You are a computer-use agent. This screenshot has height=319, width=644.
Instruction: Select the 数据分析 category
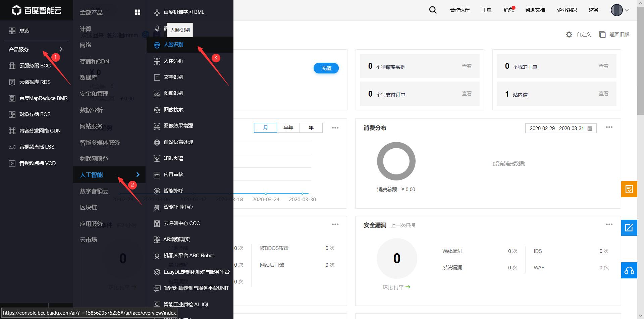coord(91,110)
